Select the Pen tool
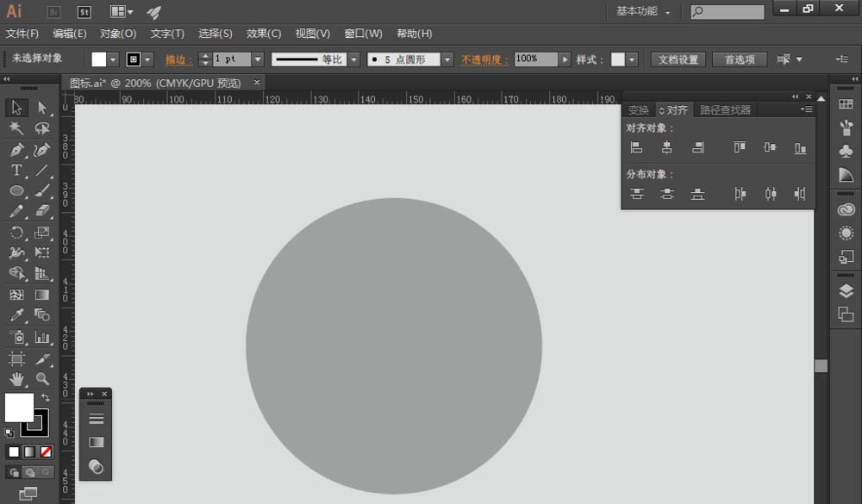Image resolution: width=862 pixels, height=504 pixels. 16,150
